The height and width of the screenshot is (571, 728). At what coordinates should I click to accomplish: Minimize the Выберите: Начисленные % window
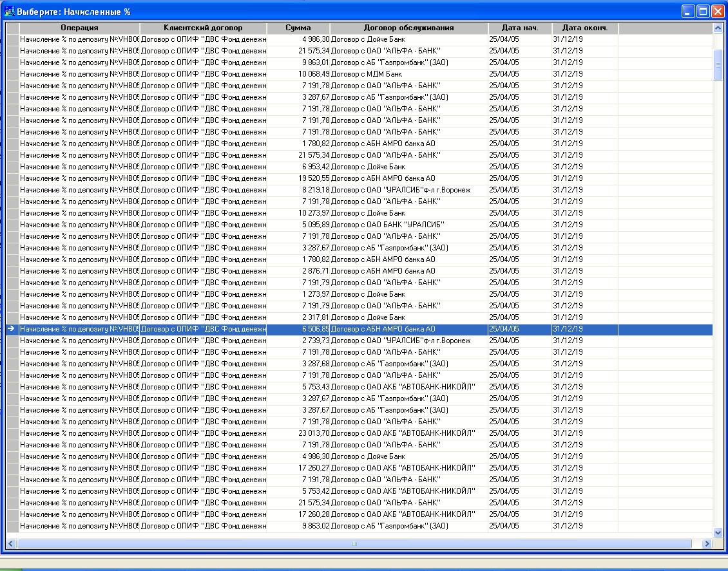pos(688,11)
